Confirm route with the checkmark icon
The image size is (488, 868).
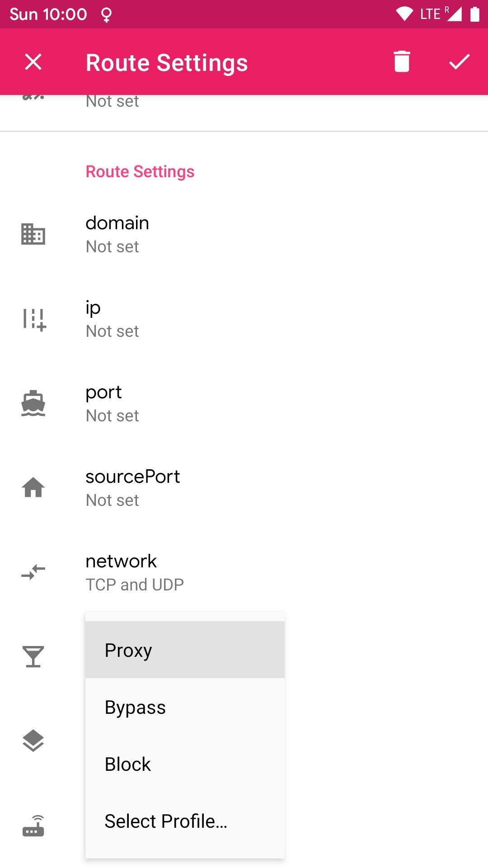(x=459, y=61)
